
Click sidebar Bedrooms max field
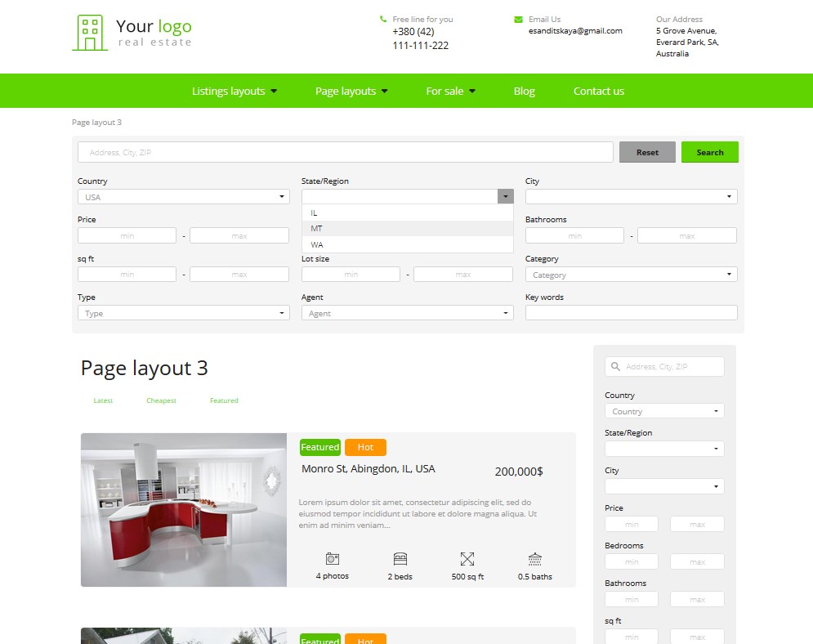pos(697,561)
